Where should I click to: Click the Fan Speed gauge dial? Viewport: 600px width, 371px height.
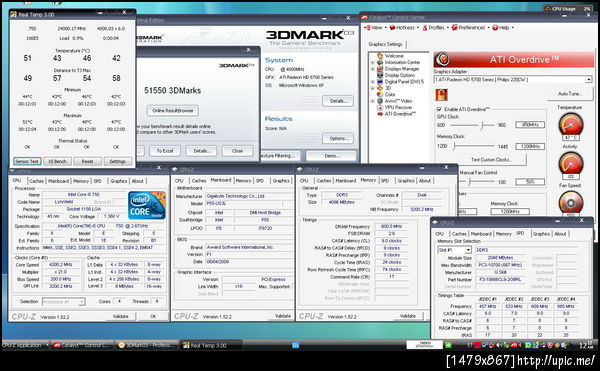tap(571, 202)
